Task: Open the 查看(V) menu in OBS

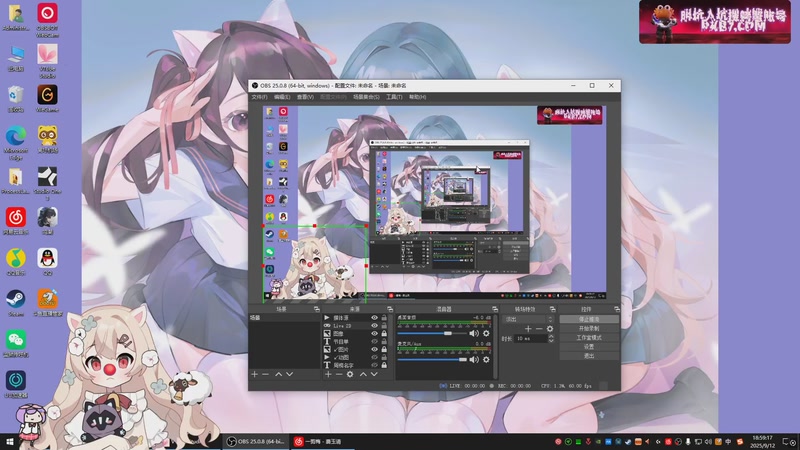Action: pos(305,97)
